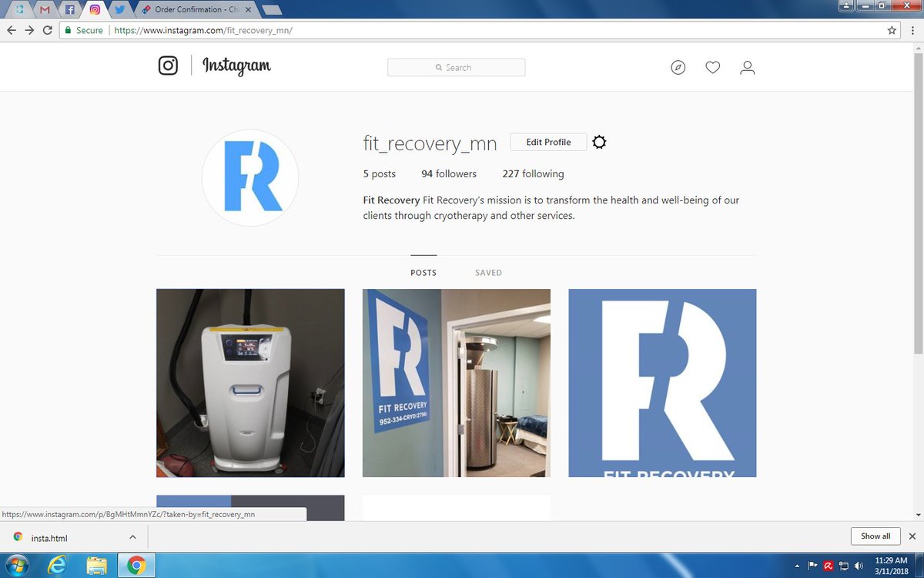Screen dimensions: 924x578
Task: Expand insta.html download options arrow
Action: tap(132, 537)
